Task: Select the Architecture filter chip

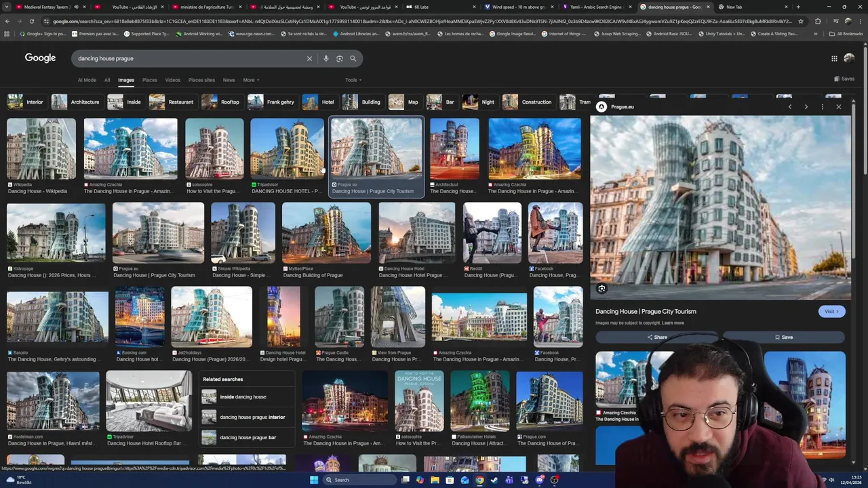Action: [x=77, y=102]
